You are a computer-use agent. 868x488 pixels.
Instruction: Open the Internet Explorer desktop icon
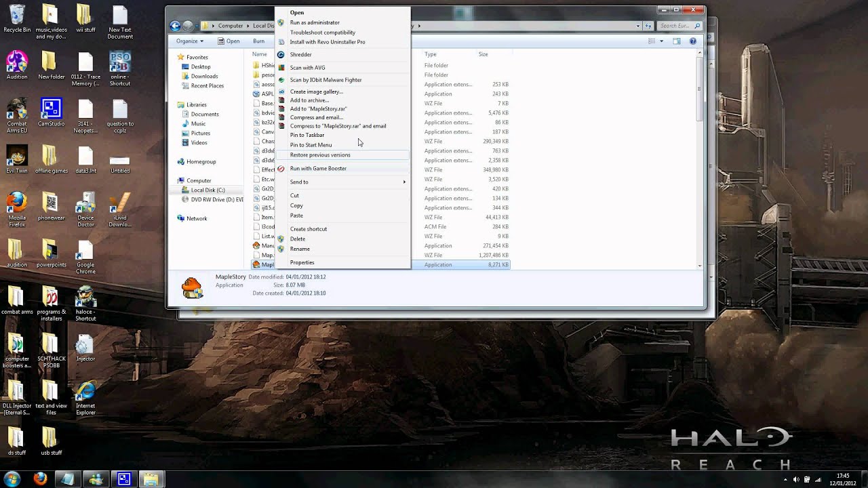85,399
